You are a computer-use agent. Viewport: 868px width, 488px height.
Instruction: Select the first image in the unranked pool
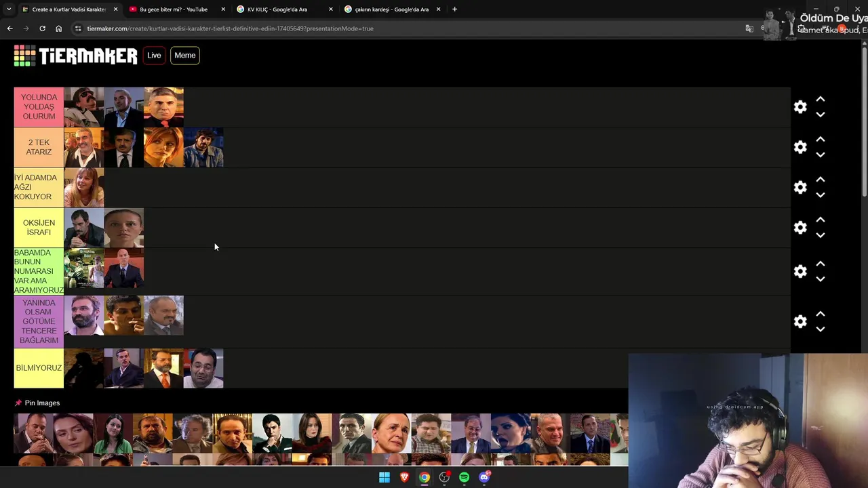tap(33, 433)
